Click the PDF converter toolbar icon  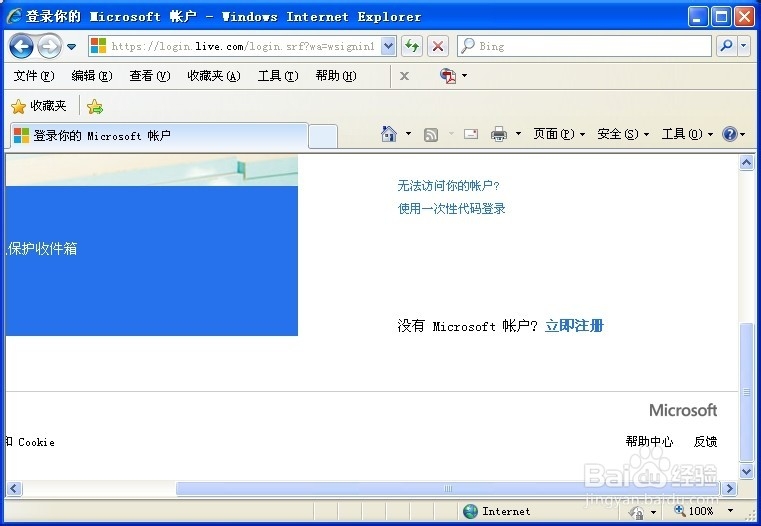click(448, 76)
